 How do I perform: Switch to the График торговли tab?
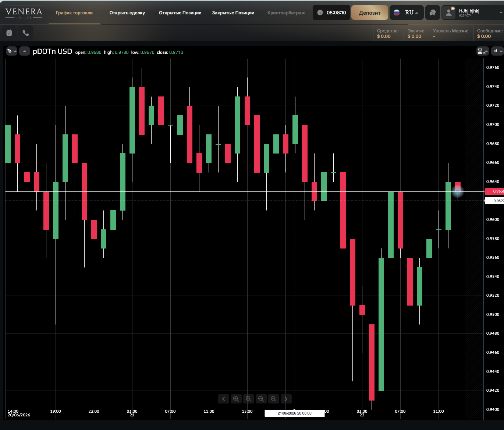pos(74,13)
